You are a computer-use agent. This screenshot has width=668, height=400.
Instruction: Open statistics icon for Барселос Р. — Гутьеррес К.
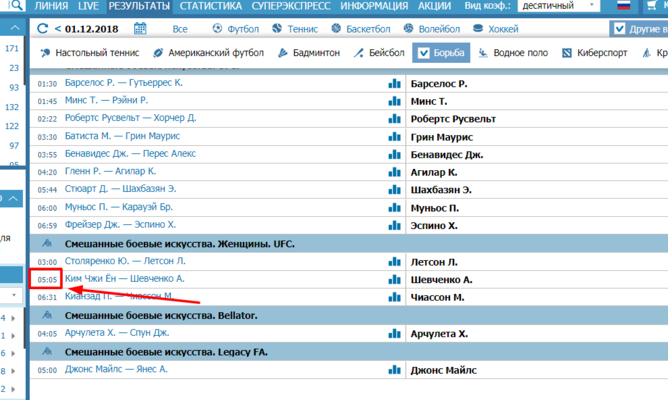[x=394, y=84]
